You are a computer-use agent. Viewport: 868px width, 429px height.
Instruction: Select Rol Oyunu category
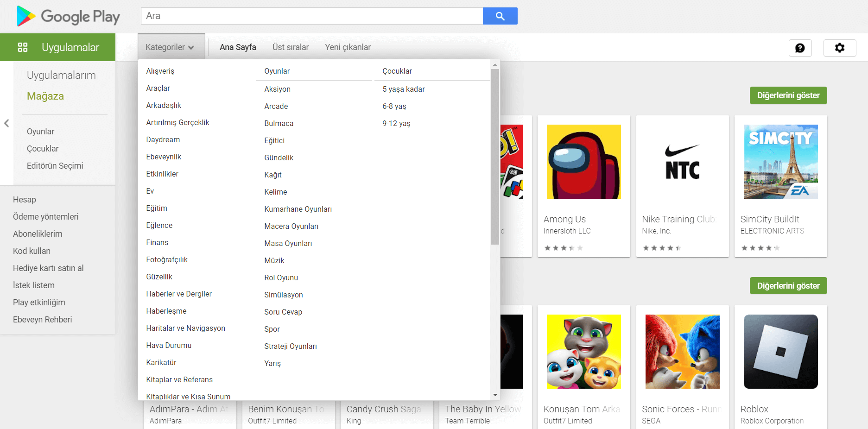click(281, 278)
